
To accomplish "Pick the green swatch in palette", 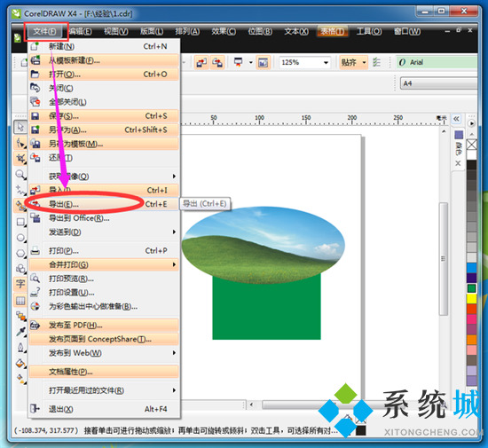I will tap(471, 288).
